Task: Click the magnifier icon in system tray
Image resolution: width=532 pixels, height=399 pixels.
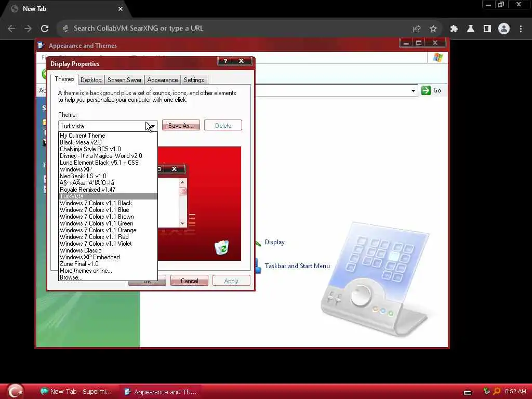Action: point(497,392)
